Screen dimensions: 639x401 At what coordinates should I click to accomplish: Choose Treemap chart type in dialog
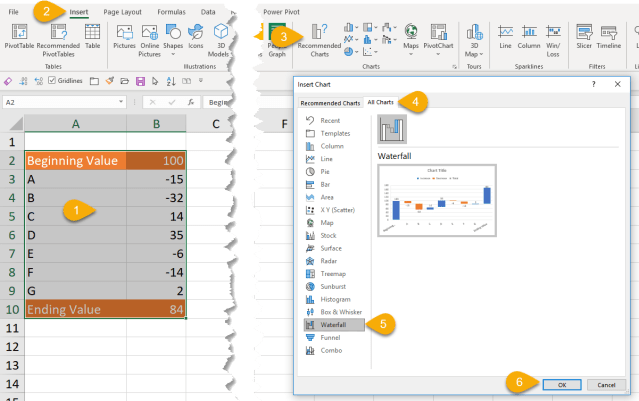[333, 273]
